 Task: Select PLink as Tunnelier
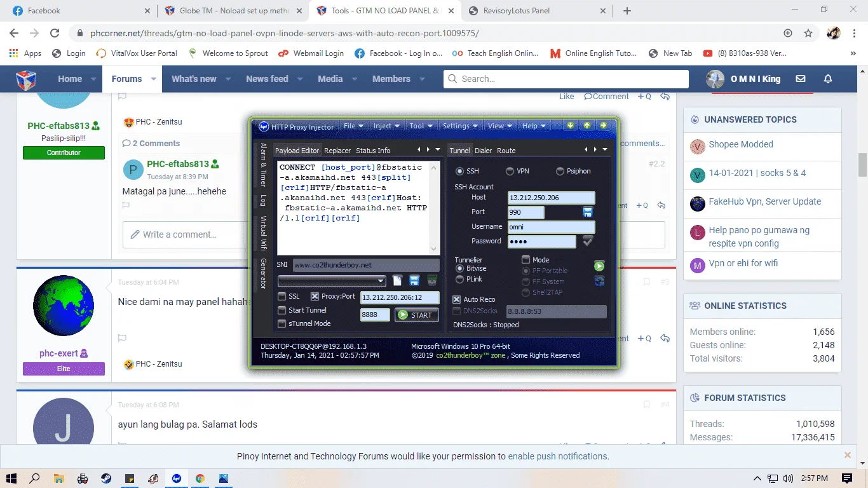pyautogui.click(x=460, y=279)
